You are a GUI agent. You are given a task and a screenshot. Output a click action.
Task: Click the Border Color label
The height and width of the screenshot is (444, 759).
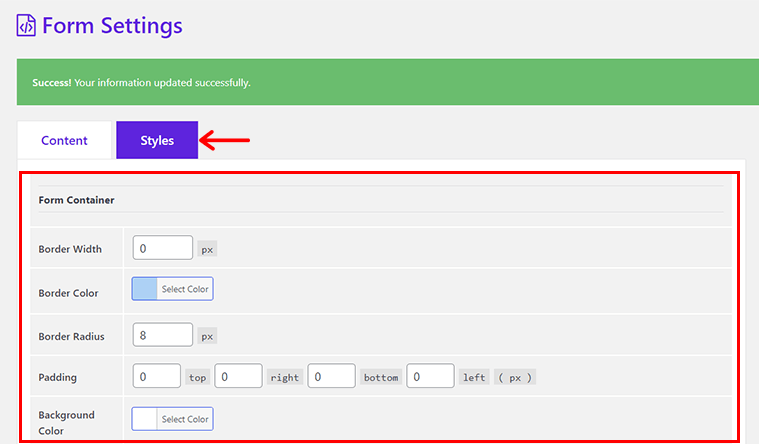point(68,293)
